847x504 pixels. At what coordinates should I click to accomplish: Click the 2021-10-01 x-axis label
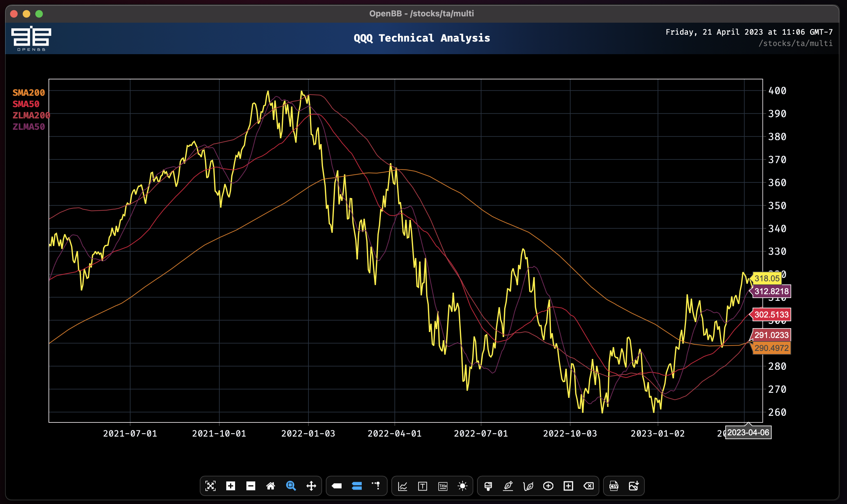click(x=219, y=434)
